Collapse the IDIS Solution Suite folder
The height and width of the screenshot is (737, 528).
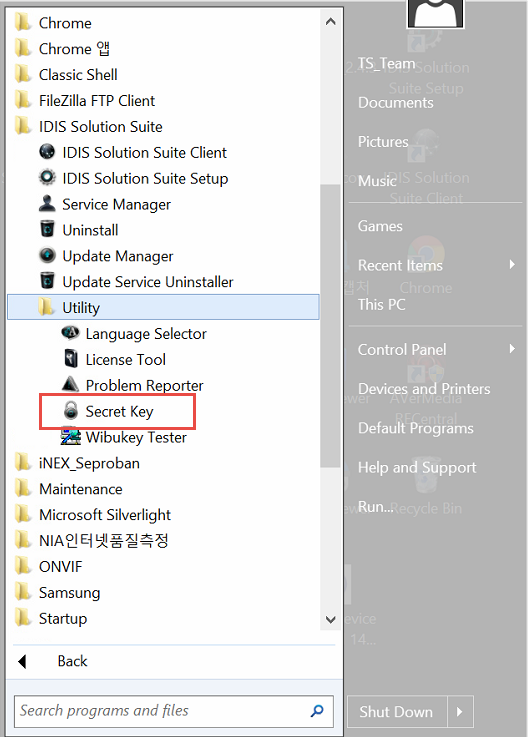163,126
